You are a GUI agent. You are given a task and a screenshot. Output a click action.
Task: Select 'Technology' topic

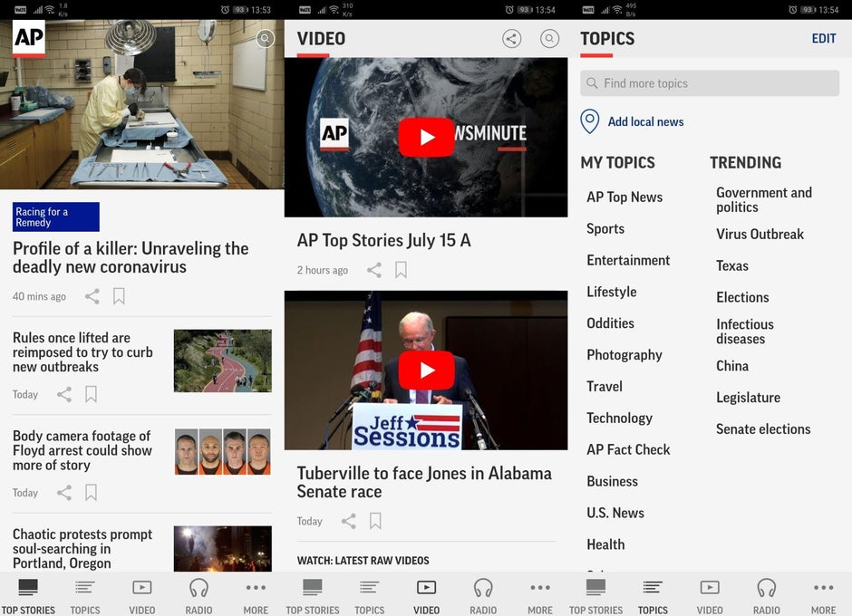pyautogui.click(x=619, y=418)
